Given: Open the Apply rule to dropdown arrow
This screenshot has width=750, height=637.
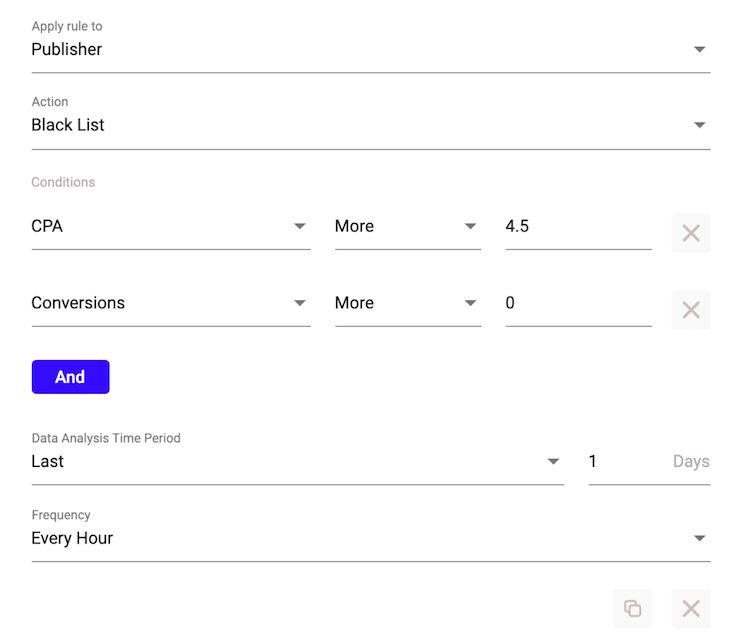Looking at the screenshot, I should [699, 49].
